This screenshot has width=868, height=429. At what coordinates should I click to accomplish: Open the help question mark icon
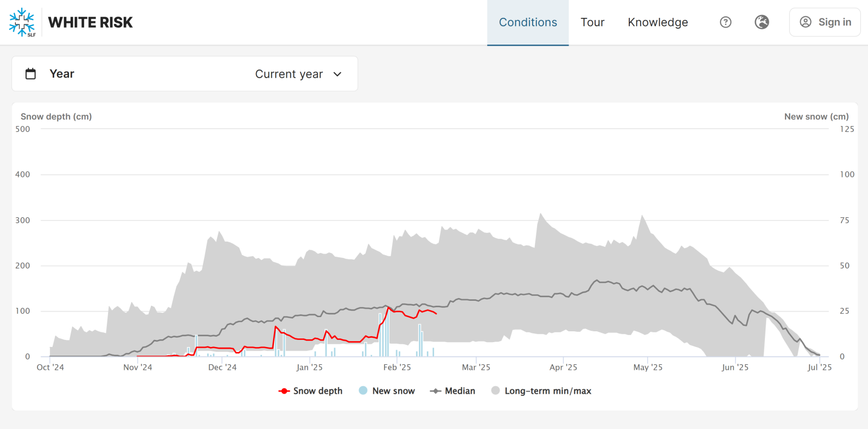[x=725, y=22]
